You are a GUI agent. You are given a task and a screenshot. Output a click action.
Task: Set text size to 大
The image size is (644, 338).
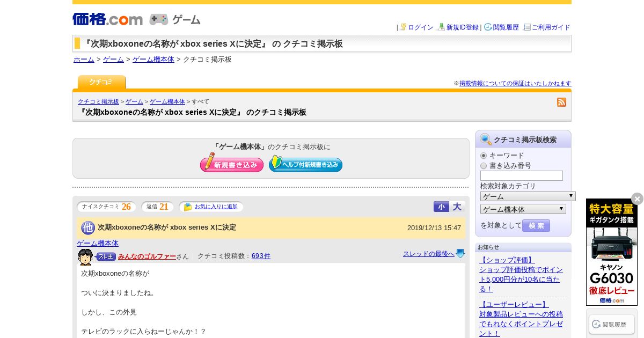(x=457, y=207)
